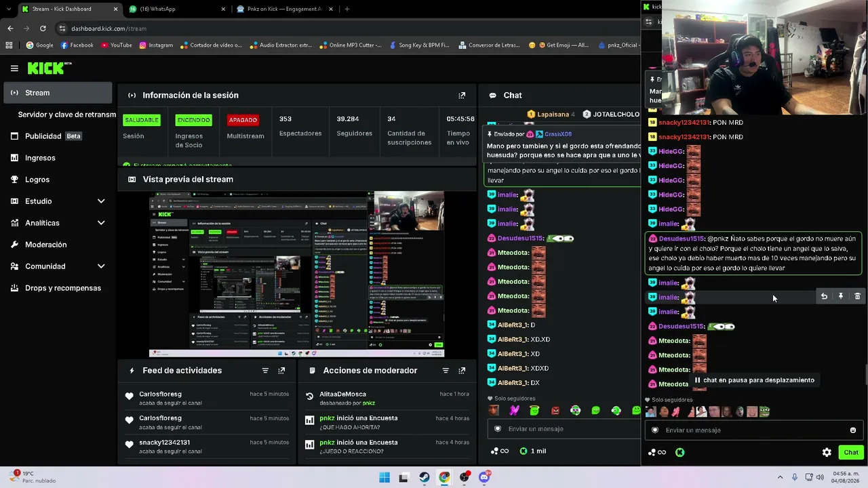Click the pink X emote in dashboard chat quick bar
This screenshot has height=488, width=868.
click(514, 410)
